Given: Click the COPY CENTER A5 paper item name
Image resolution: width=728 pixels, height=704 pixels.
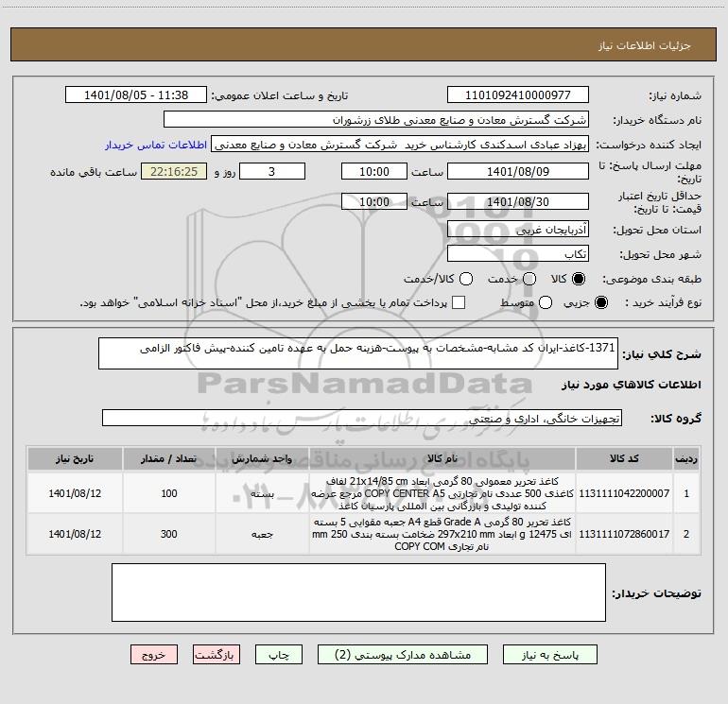Looking at the screenshot, I should 442,493.
